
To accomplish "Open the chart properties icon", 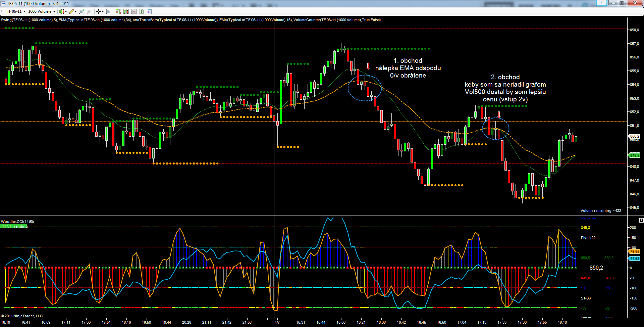I will tap(149, 11).
